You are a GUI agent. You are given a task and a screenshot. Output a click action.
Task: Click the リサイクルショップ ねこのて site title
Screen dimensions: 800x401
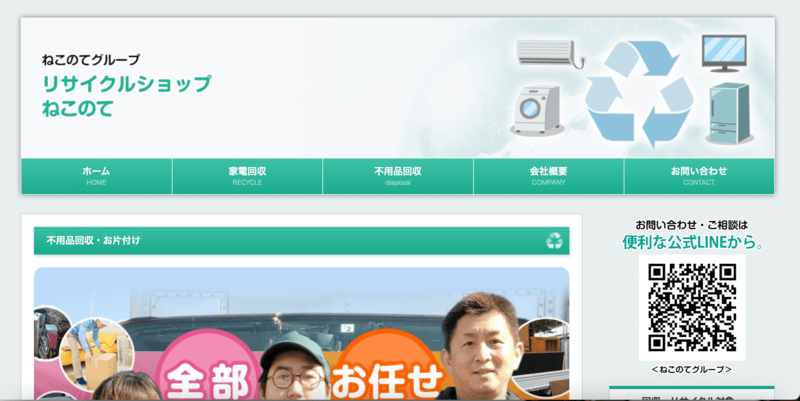[x=126, y=96]
